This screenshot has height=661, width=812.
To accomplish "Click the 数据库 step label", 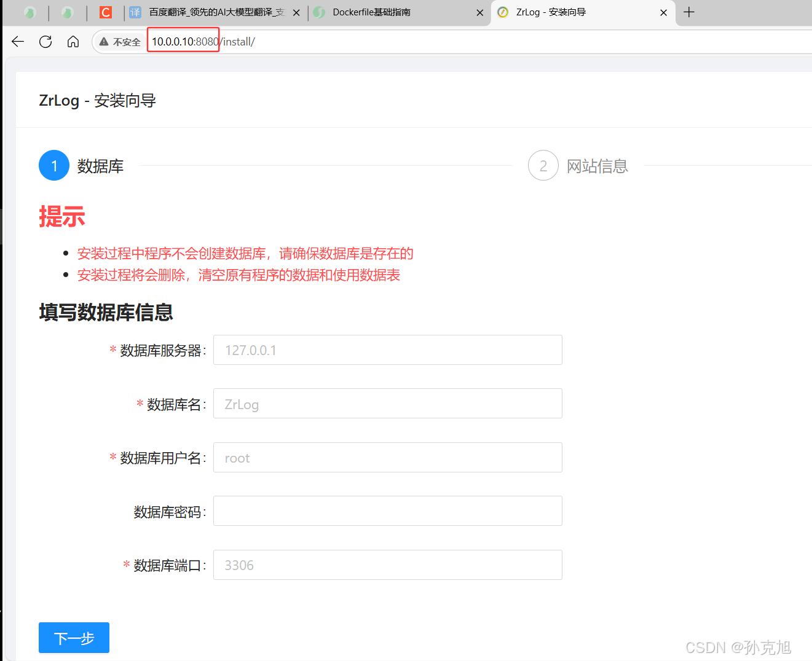I will pos(100,166).
